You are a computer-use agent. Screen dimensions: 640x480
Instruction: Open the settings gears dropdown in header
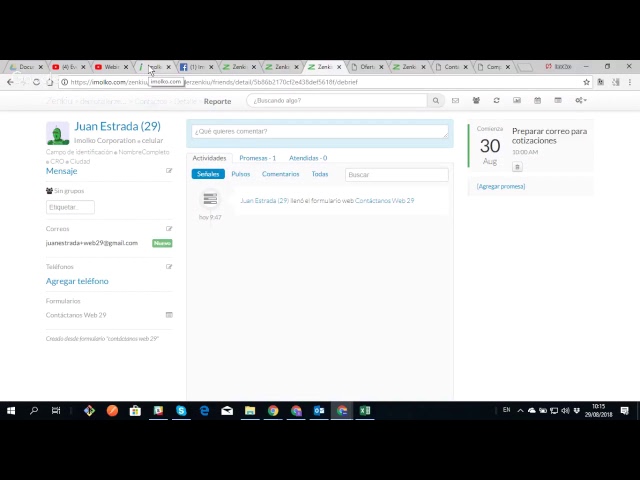(x=581, y=100)
